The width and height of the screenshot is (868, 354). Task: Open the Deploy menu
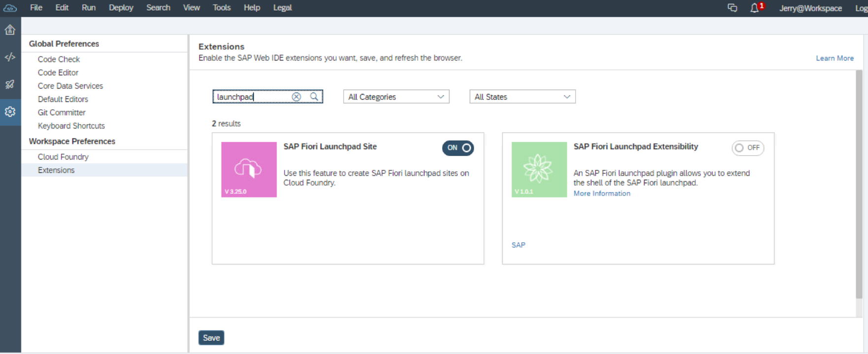(x=121, y=8)
